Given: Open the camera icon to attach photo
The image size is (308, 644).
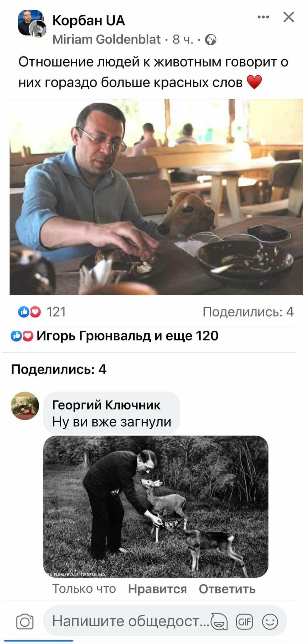Looking at the screenshot, I should tap(24, 621).
